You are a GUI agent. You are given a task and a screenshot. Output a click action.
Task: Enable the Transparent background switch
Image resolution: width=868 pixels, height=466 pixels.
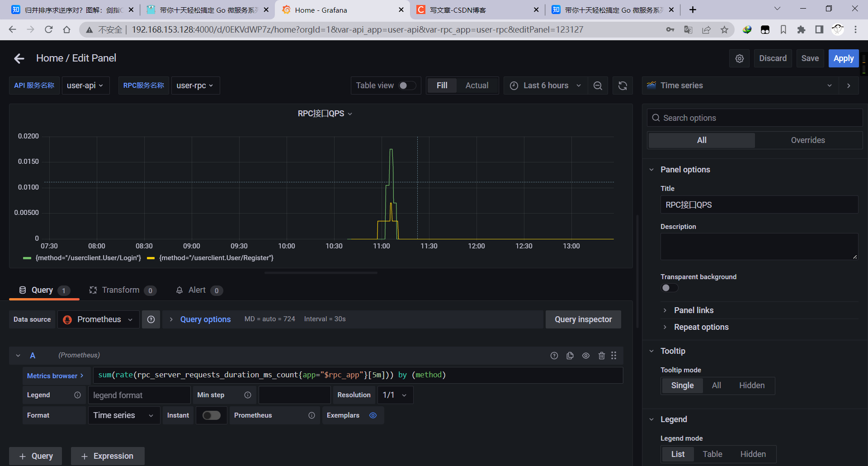click(x=670, y=288)
